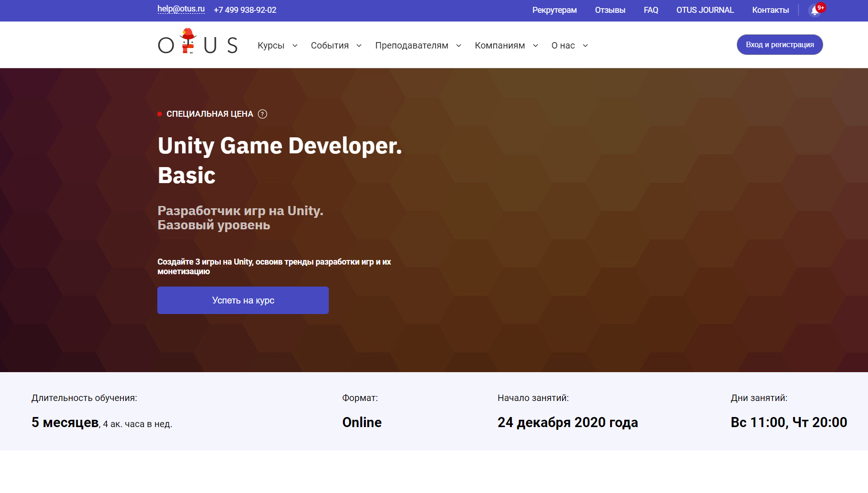Visit the OTUS JOURNAL link
The width and height of the screenshot is (868, 493).
tap(705, 10)
